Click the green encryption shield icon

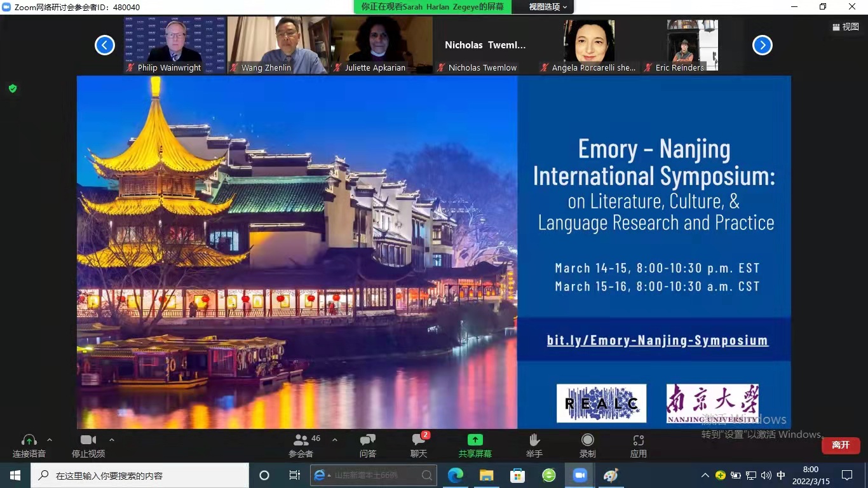(12, 88)
